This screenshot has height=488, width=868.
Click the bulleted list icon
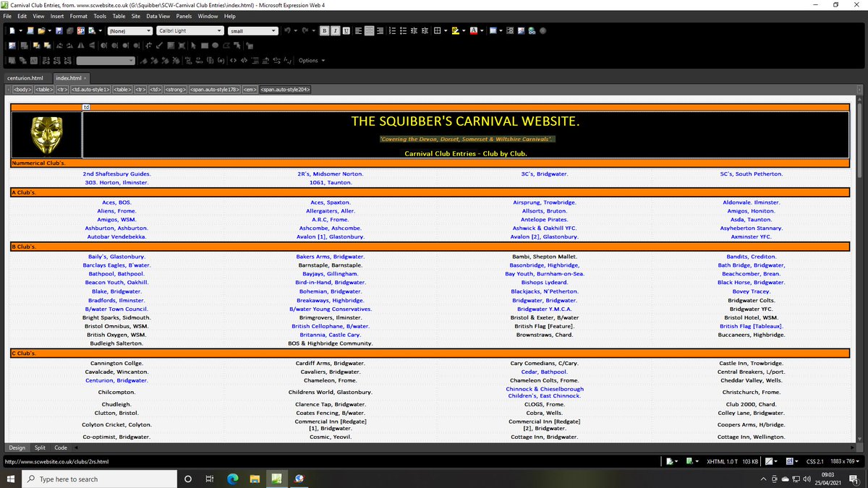(403, 30)
